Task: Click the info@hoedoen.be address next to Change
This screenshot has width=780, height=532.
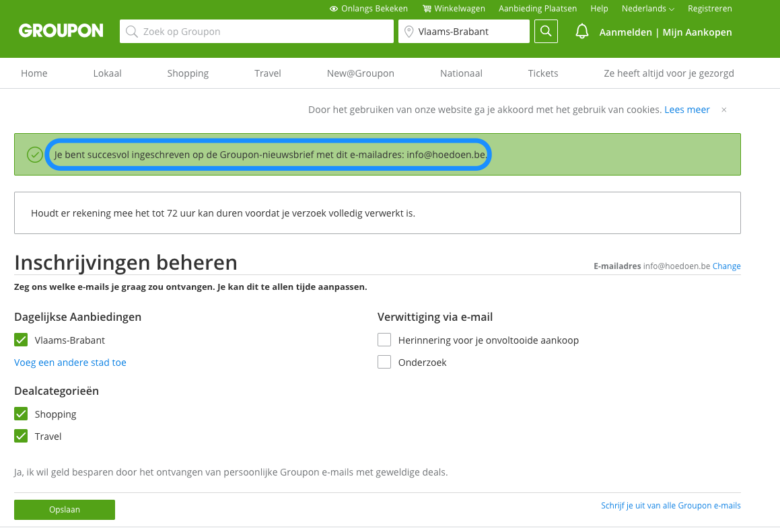Action: click(676, 266)
